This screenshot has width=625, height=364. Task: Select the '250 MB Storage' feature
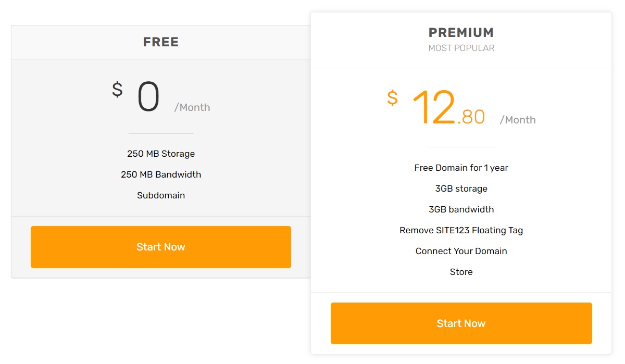click(x=160, y=154)
